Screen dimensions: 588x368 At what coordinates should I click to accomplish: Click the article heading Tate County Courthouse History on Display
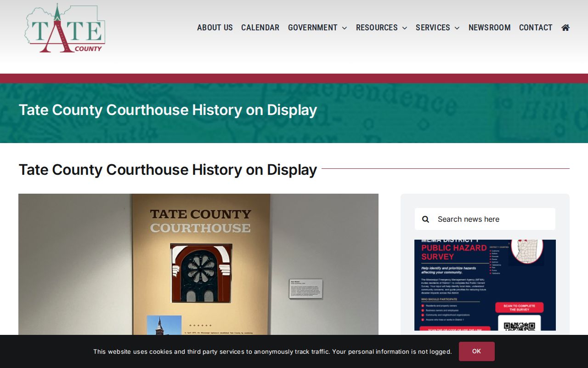pos(168,170)
